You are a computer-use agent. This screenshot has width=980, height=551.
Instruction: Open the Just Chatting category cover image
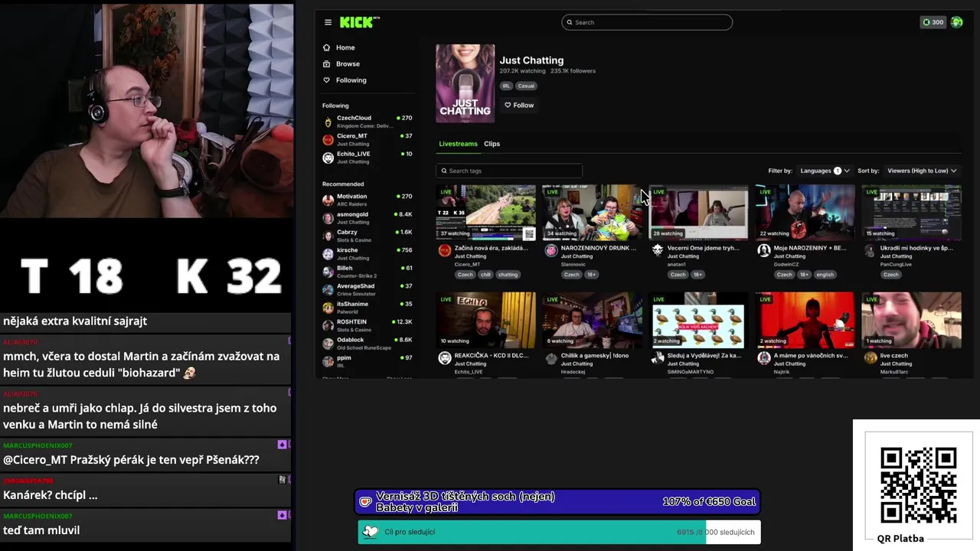pyautogui.click(x=465, y=83)
